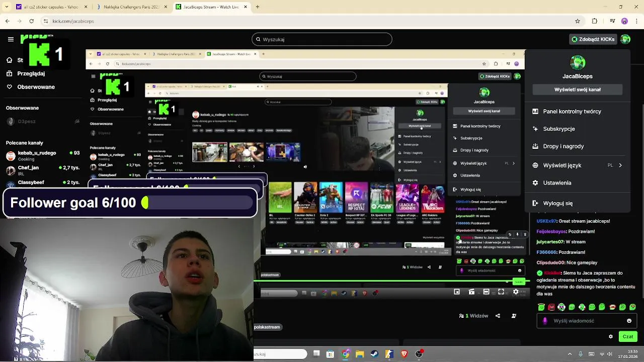Select the JacaBiceps Stream tab in the outermost window
Screen dimensions: 644x362
click(212, 7)
